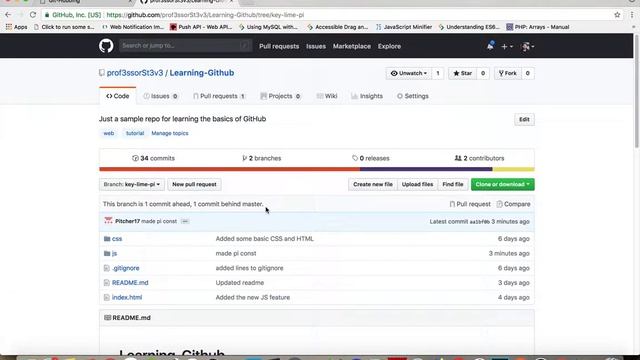This screenshot has width=640, height=360.
Task: Click the browser back arrow
Action: point(8,15)
